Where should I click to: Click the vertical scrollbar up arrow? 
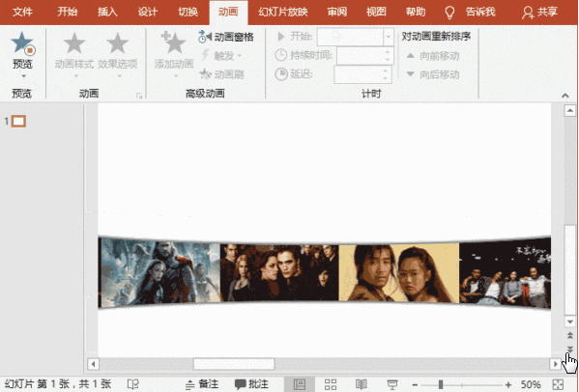[570, 110]
